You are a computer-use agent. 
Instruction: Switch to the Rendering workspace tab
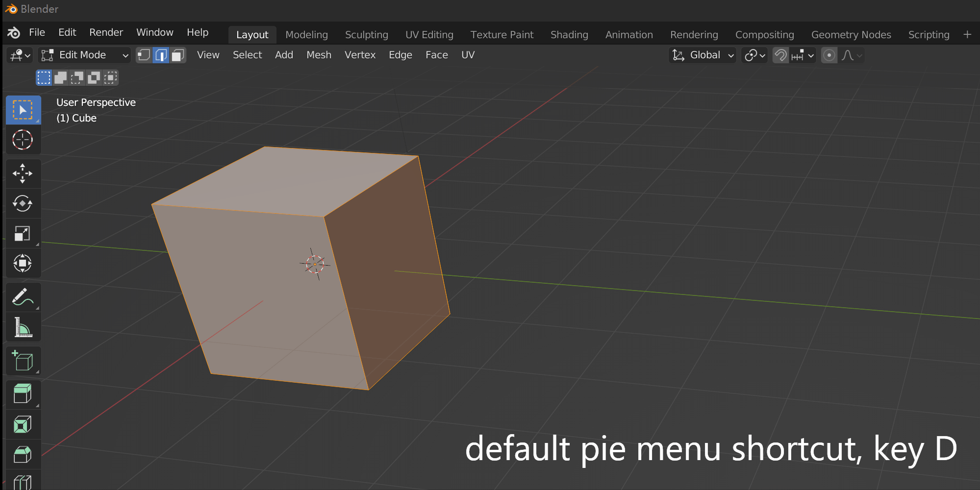(x=694, y=35)
